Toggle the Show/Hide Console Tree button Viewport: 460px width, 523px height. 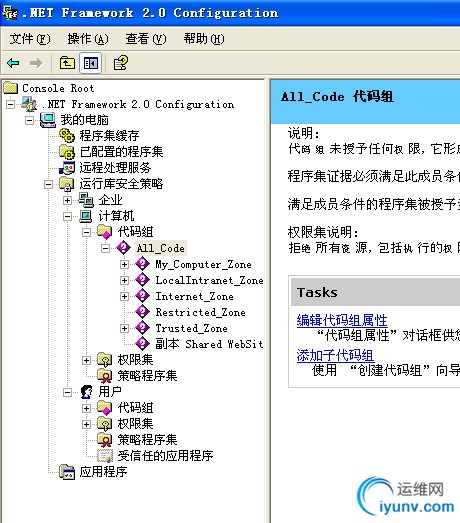(x=90, y=63)
